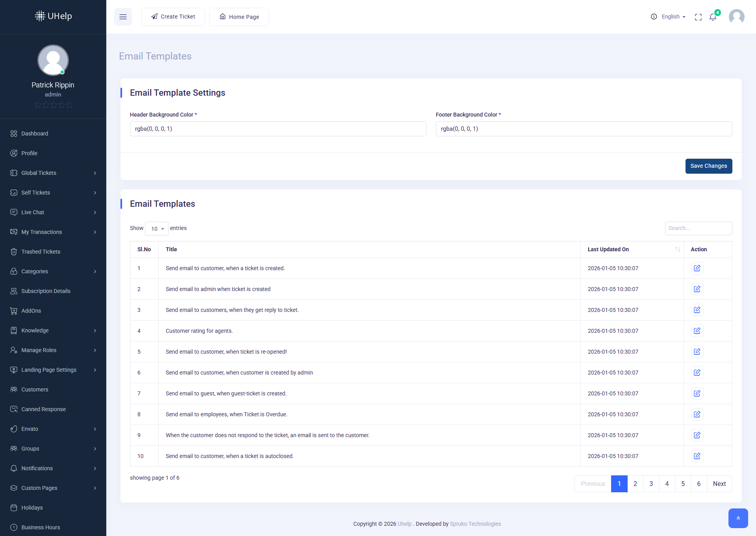Viewport: 756px width, 536px height.
Task: Click the Header Background Color field
Action: (278, 129)
